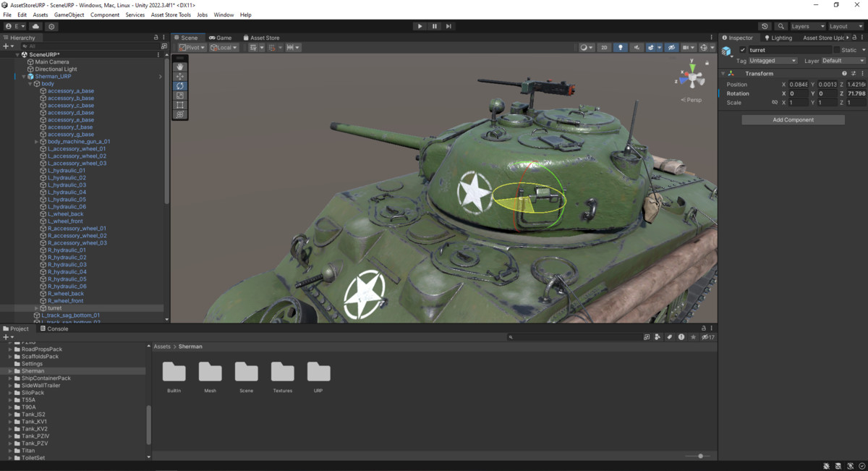The height and width of the screenshot is (471, 868).
Task: Click the Project panel search field
Action: 574,337
